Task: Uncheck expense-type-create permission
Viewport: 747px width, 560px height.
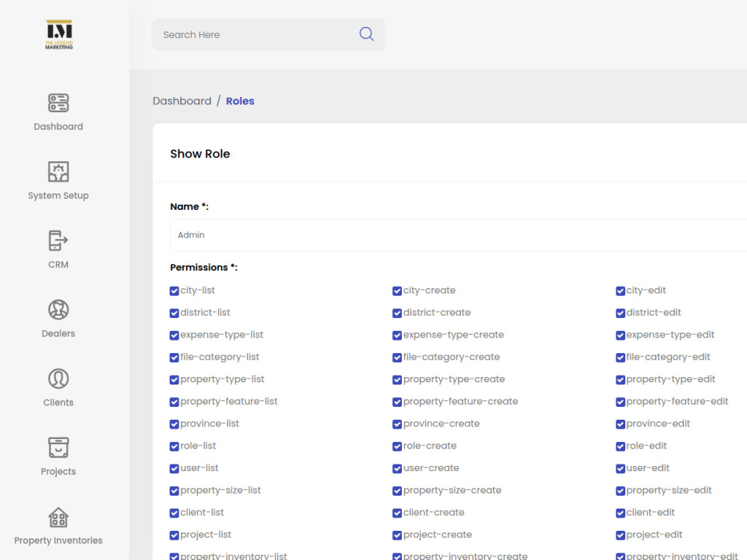Action: (397, 335)
